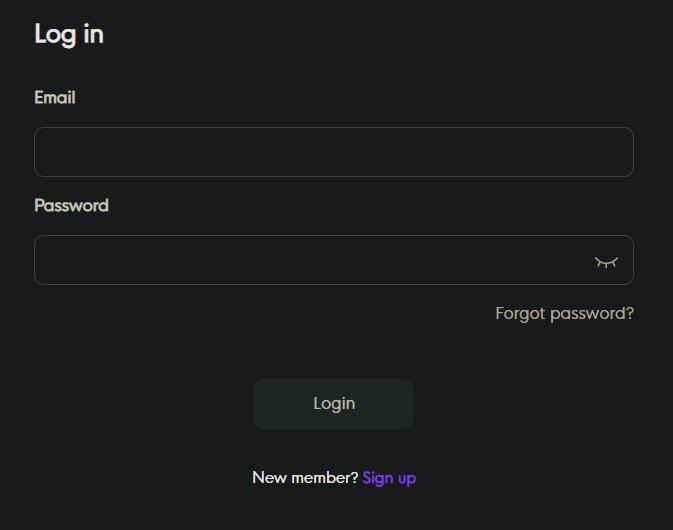Toggle password visibility with the eye icon
The image size is (673, 530).
(606, 261)
